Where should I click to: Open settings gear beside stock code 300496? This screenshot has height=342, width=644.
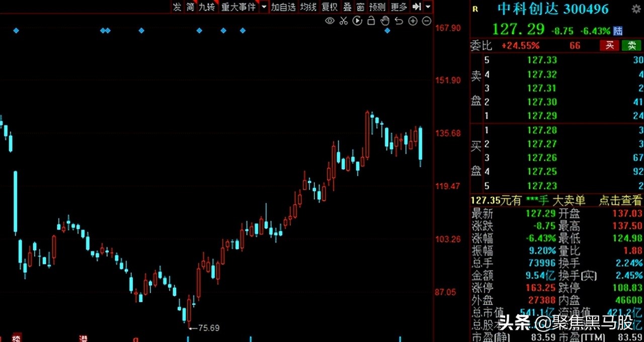coord(636,9)
